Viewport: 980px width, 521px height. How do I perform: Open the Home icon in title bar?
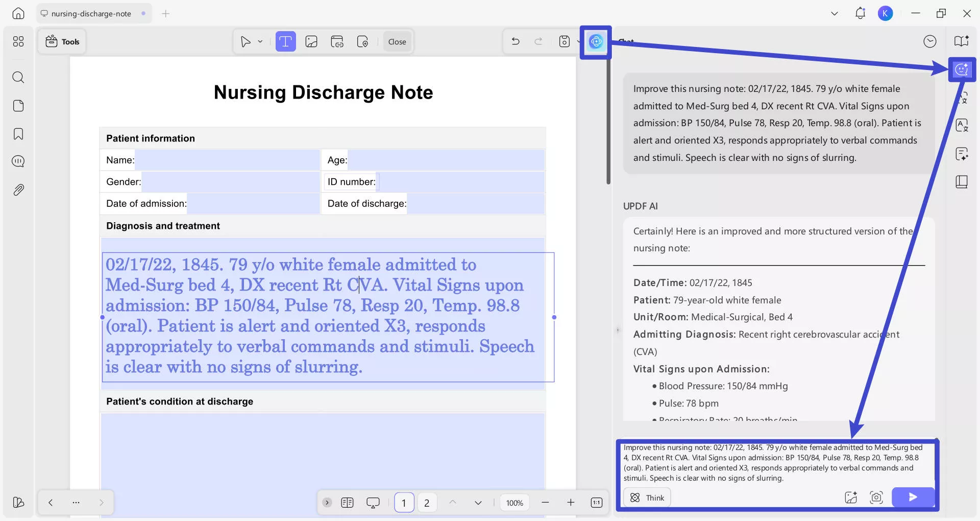(x=18, y=14)
